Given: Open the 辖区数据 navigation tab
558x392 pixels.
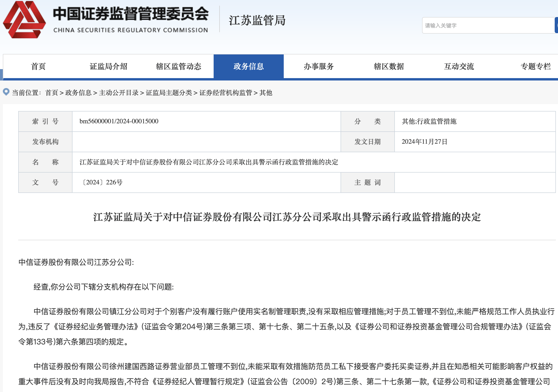Looking at the screenshot, I should click(389, 66).
